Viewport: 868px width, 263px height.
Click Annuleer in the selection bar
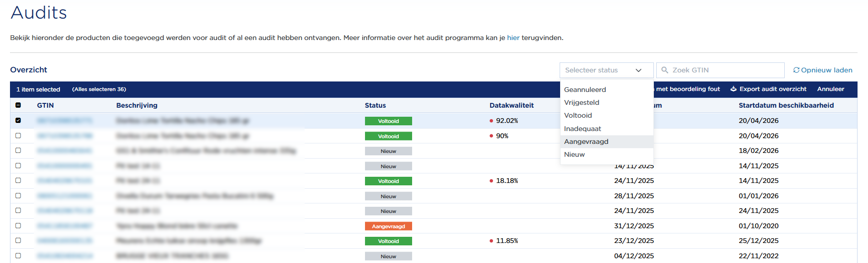(x=830, y=89)
